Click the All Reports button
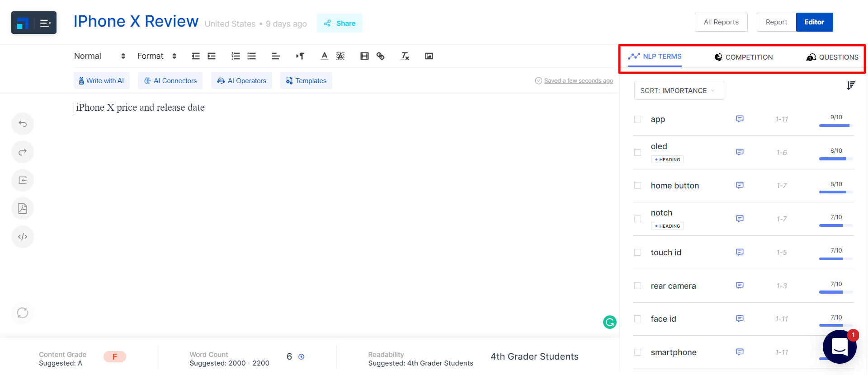This screenshot has width=868, height=375. pyautogui.click(x=721, y=22)
